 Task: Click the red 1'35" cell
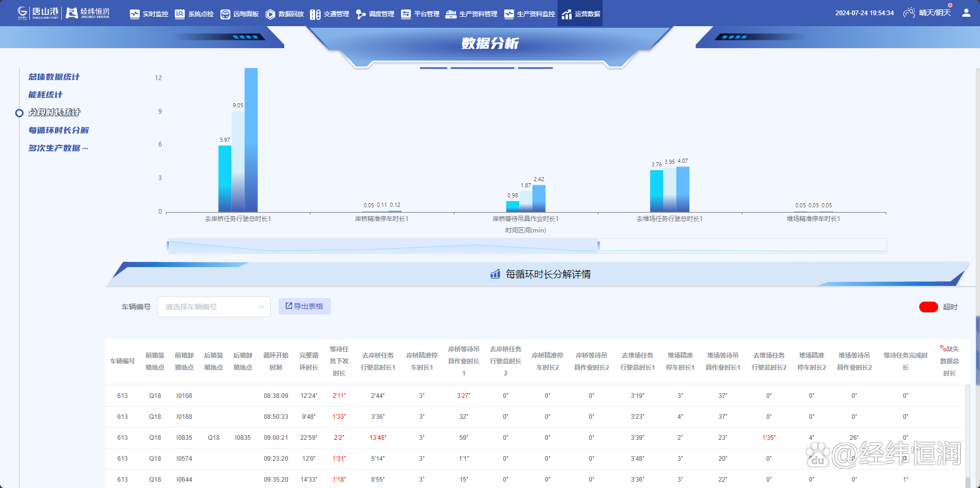tap(769, 438)
